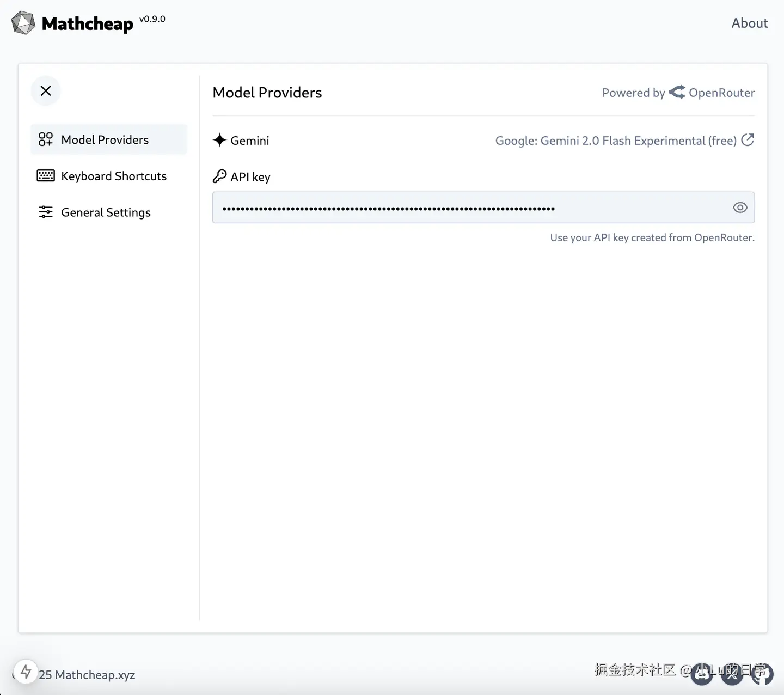
Task: Open Google: Gemini 2.0 Flash Experimental link
Action: pos(615,141)
